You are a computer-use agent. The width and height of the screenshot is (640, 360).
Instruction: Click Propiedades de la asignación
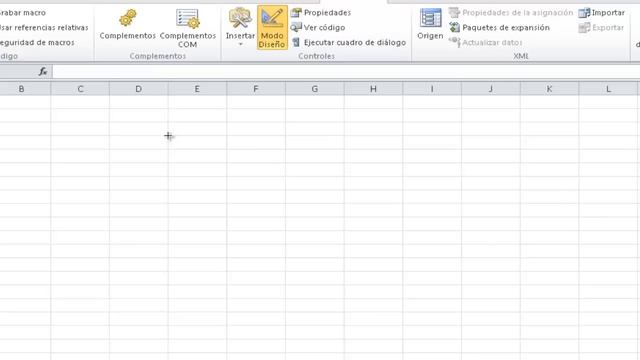point(511,13)
